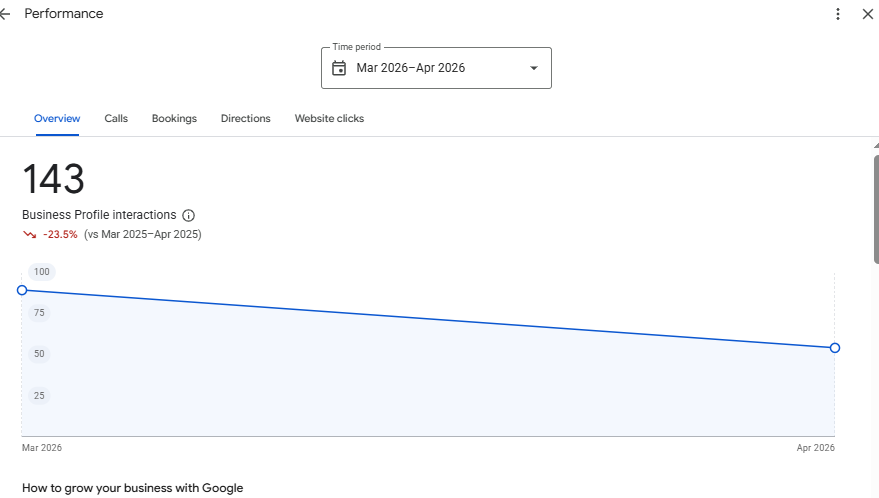Click the 100 axis label on the chart
Screen dimensions: 879x498
tap(41, 272)
